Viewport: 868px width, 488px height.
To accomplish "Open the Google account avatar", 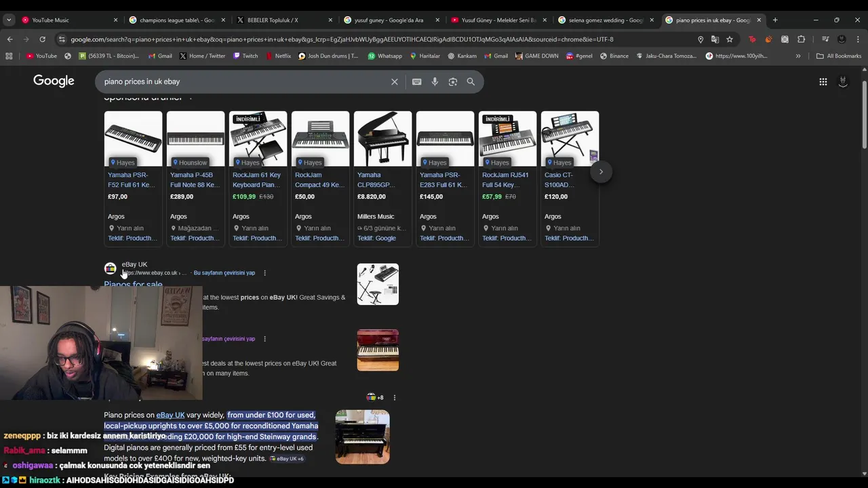I will (x=843, y=81).
